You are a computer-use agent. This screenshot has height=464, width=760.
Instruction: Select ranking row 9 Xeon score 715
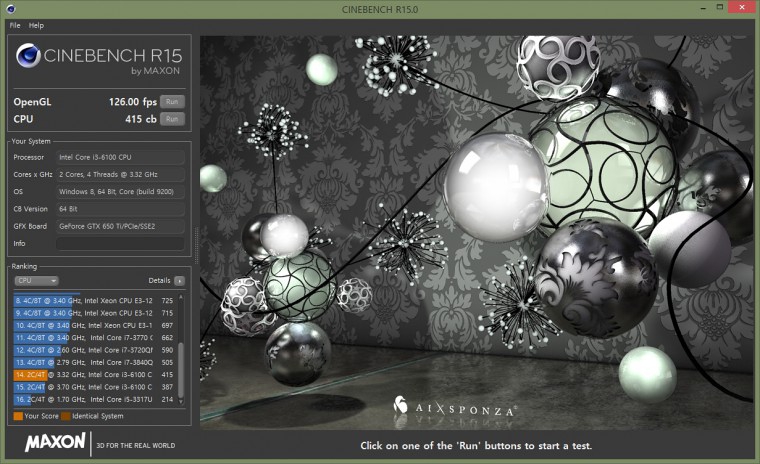tap(94, 313)
